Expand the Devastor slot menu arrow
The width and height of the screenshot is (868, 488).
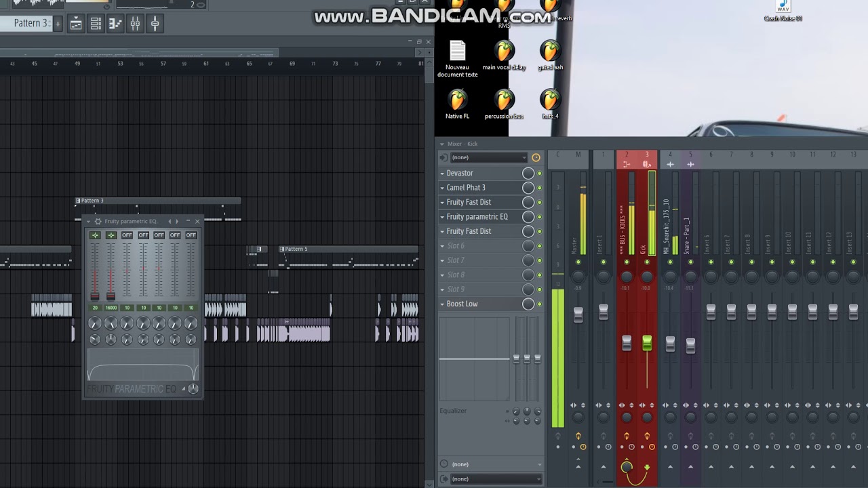click(x=443, y=174)
